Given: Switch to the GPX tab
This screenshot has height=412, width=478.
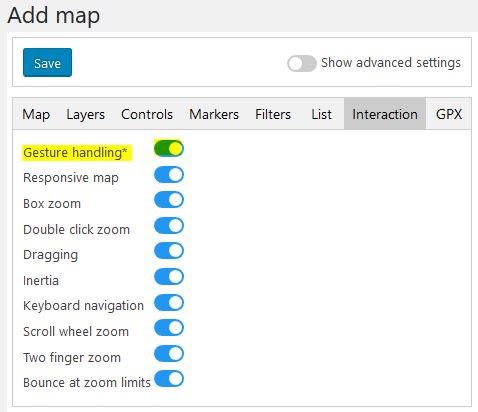Looking at the screenshot, I should click(449, 114).
